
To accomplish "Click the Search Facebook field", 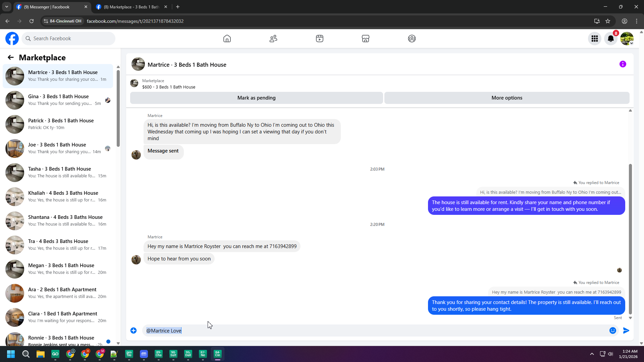I will click(x=68, y=39).
